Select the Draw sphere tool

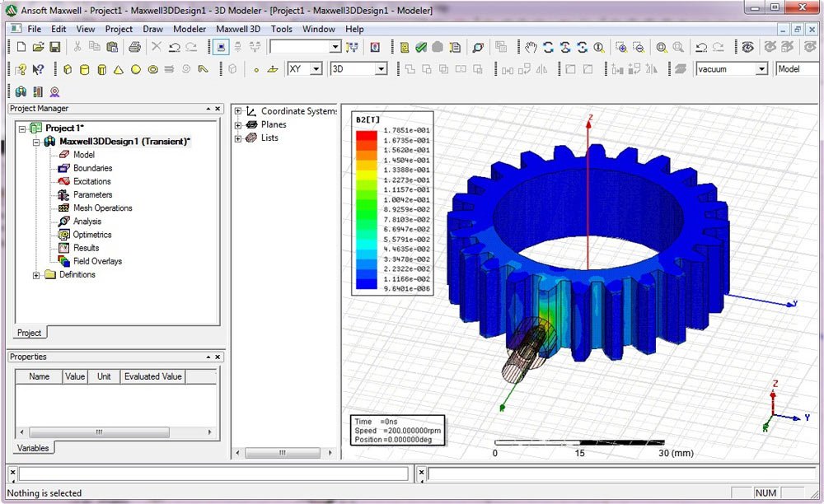(x=136, y=69)
